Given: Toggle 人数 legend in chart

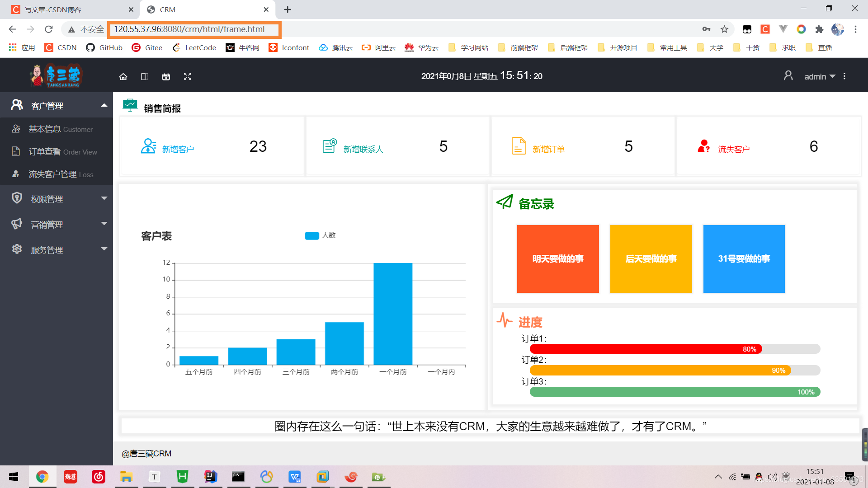Looking at the screenshot, I should pyautogui.click(x=320, y=235).
